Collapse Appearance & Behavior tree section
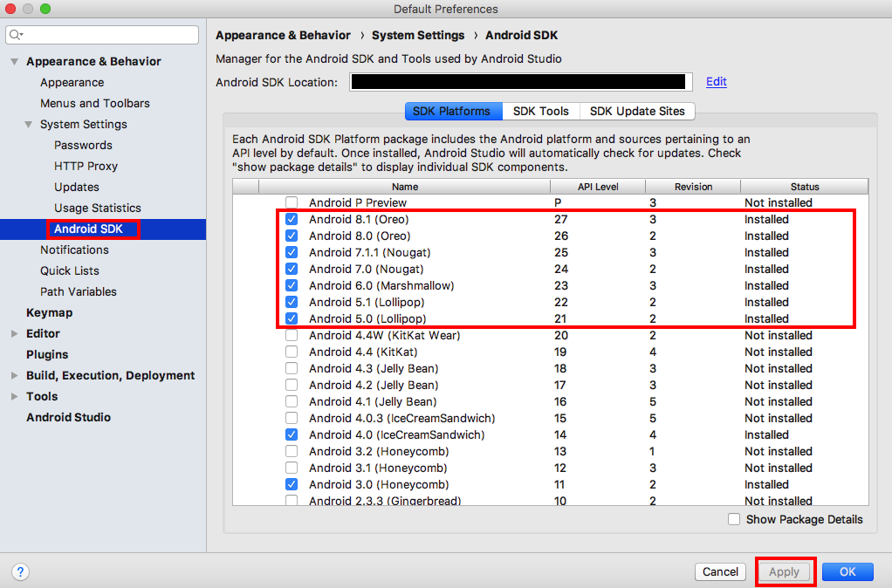 14,61
